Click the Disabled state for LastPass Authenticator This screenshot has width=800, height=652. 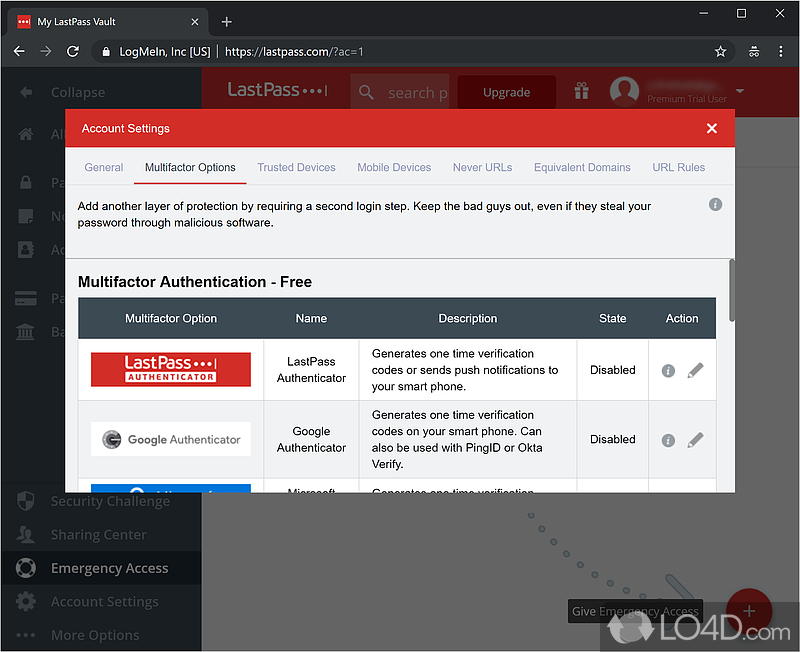(x=612, y=370)
